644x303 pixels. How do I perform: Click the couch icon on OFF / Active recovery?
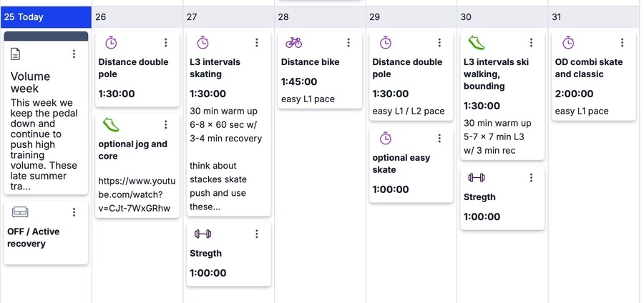(x=19, y=212)
